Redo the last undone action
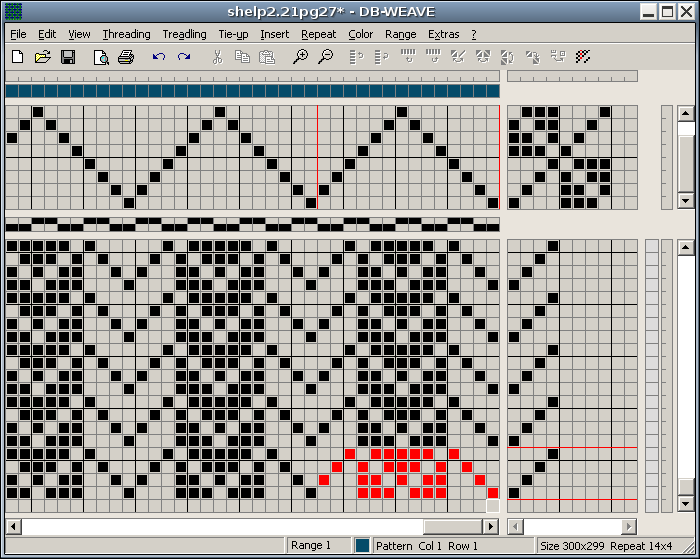The width and height of the screenshot is (700, 559). [x=184, y=57]
